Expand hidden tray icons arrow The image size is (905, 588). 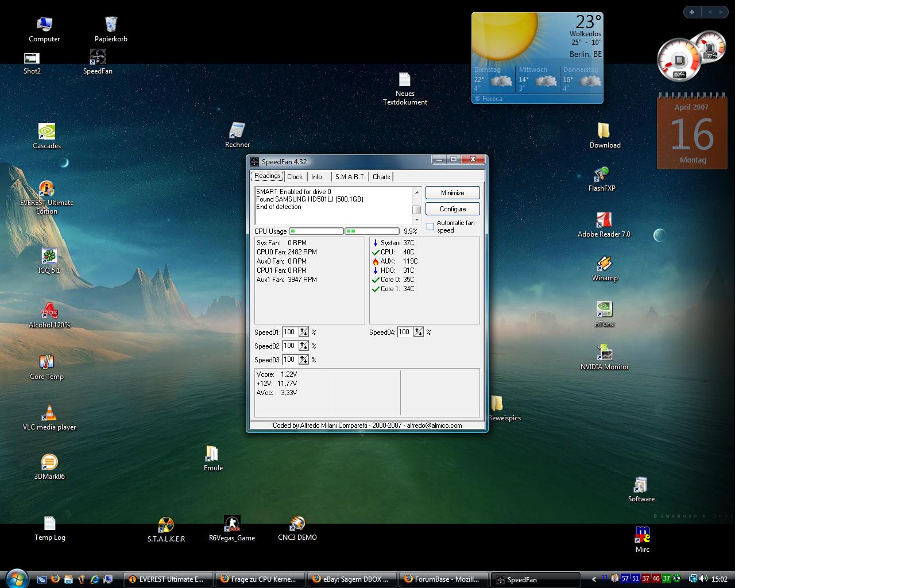(594, 579)
